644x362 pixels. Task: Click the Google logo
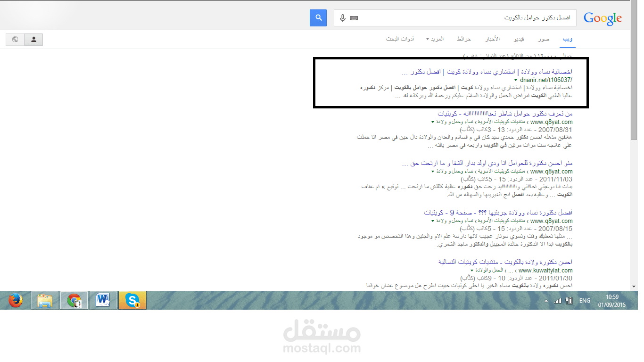[603, 18]
